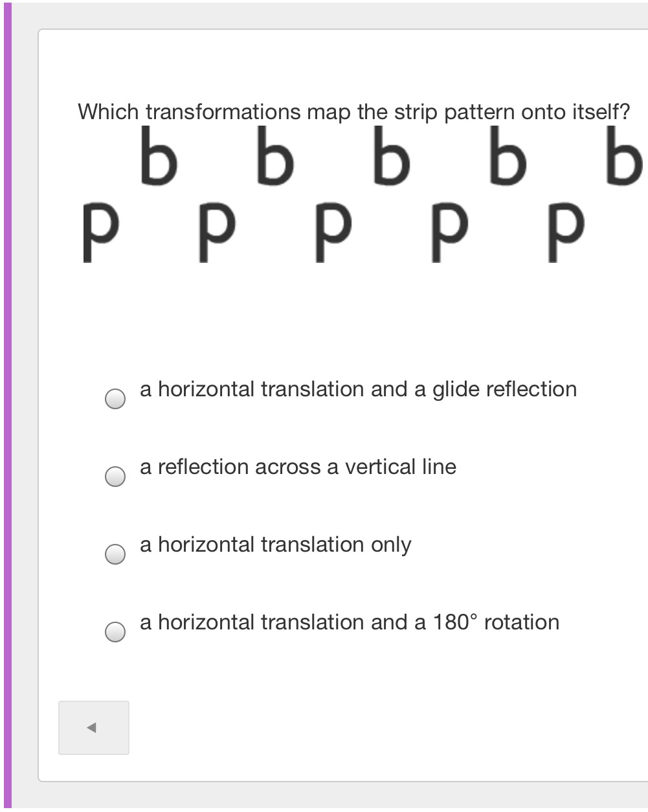This screenshot has width=648, height=812.
Task: Click the question text about strip pattern
Action: 354,112
